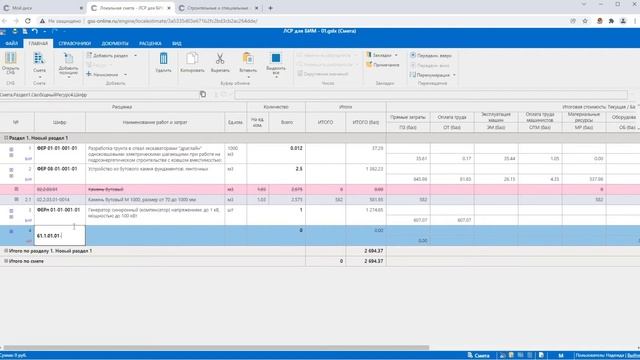Open browser extensions puzzle icon
The width and height of the screenshot is (640, 360).
[x=611, y=21]
